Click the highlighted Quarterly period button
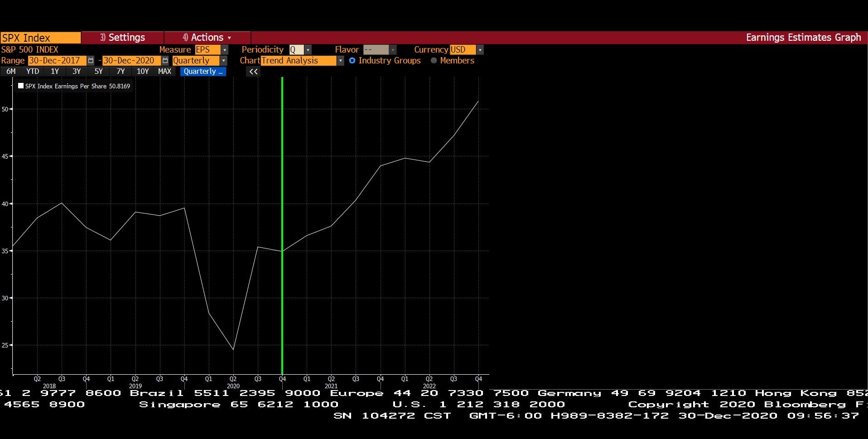 click(x=203, y=72)
